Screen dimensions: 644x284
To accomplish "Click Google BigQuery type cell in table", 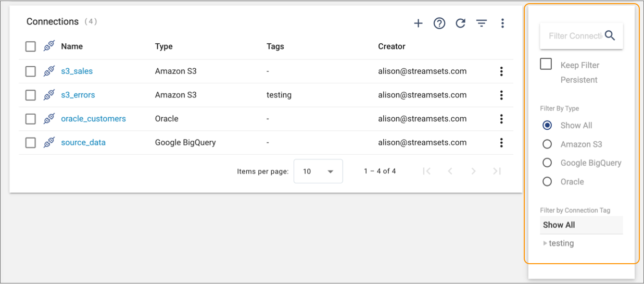I will 185,142.
